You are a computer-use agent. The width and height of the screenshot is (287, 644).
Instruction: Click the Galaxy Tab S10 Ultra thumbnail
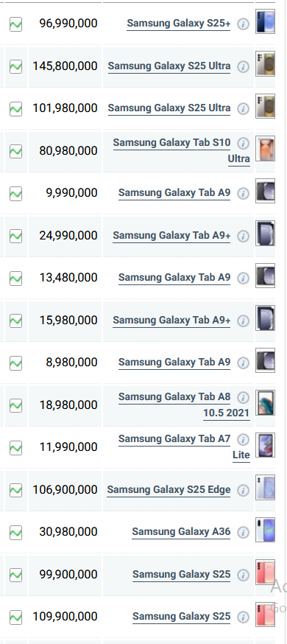tap(265, 149)
